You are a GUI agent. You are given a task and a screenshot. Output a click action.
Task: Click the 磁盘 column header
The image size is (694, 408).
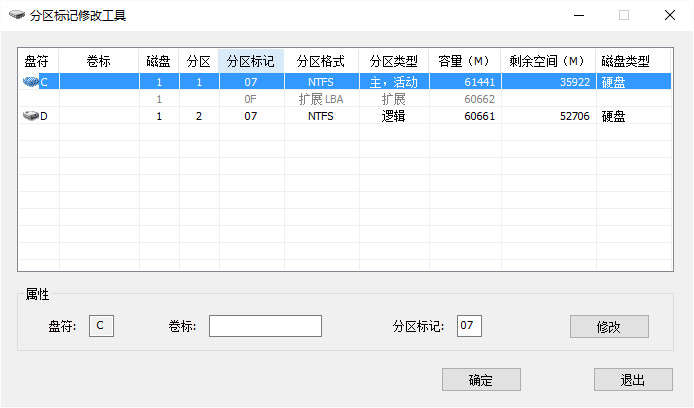click(159, 61)
